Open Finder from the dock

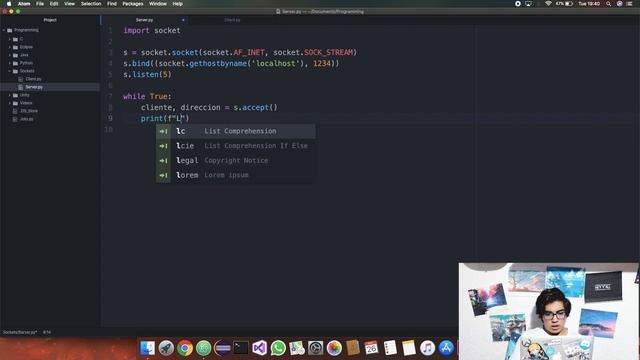147,348
